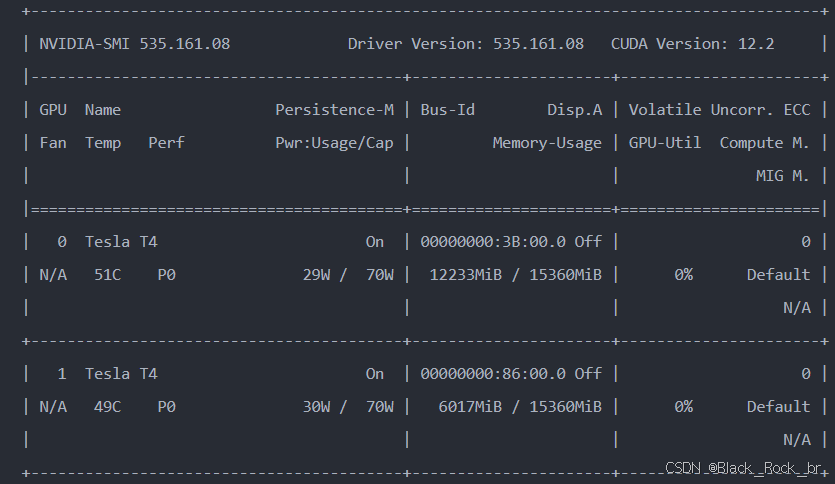Click the Temp header text
The image size is (835, 484).
click(x=103, y=143)
